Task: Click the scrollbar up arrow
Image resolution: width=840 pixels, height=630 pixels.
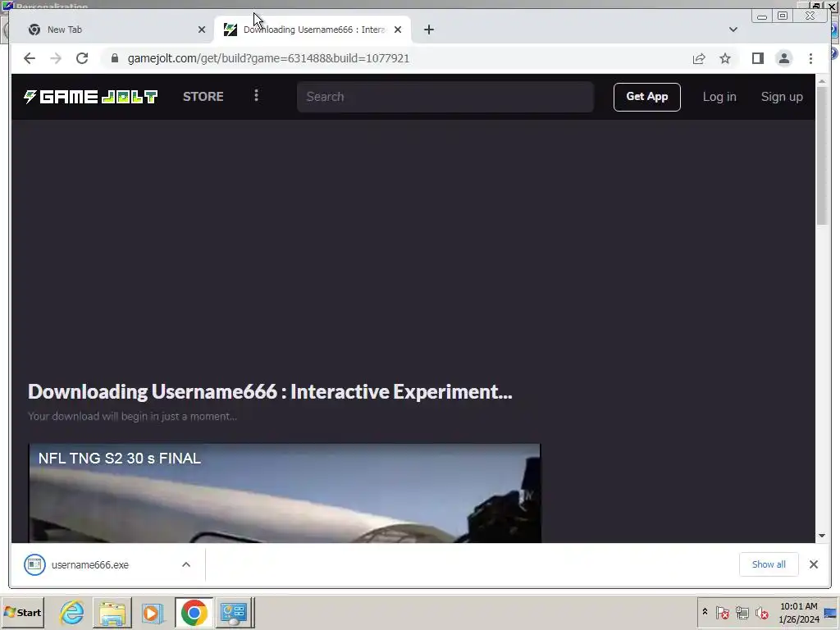Action: pyautogui.click(x=822, y=81)
